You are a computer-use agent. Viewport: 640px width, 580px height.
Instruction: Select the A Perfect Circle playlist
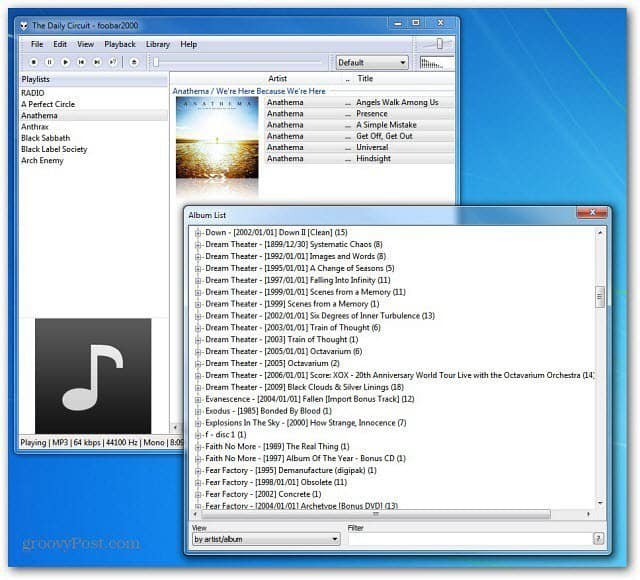93,104
